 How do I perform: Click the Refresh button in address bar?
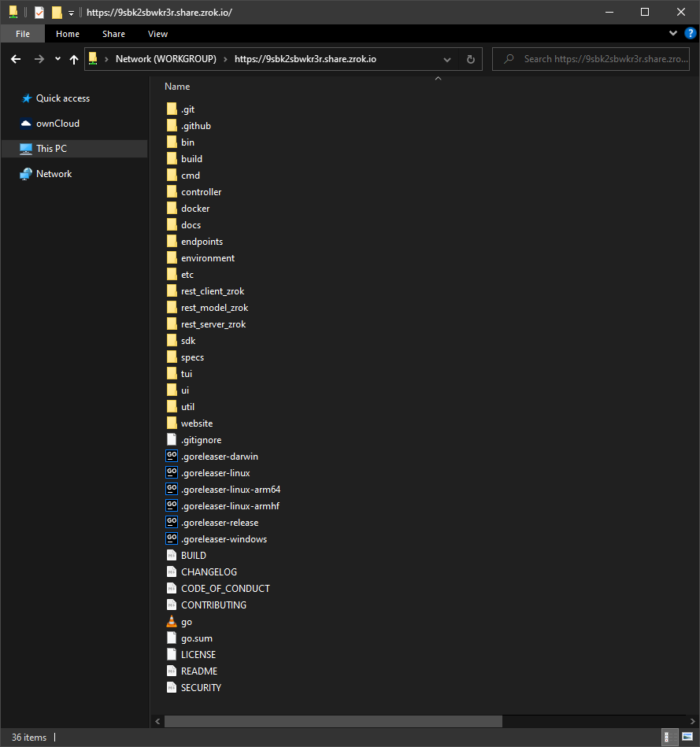[x=470, y=59]
